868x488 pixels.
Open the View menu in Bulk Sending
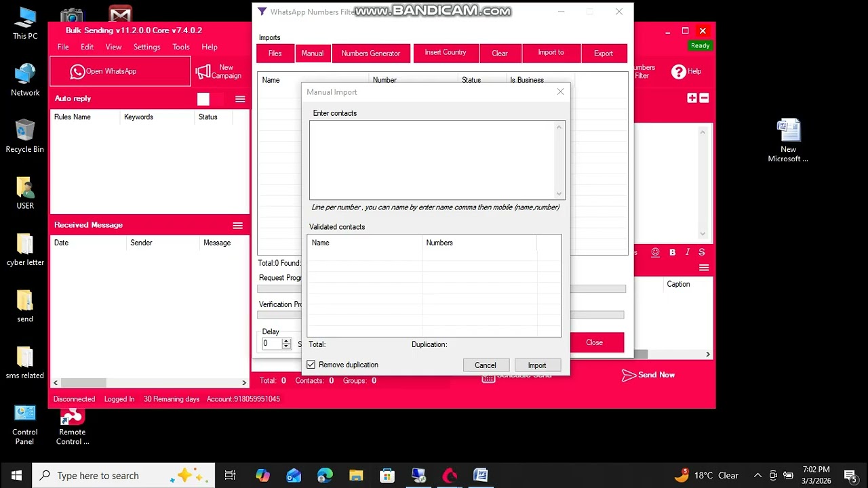[x=113, y=47]
